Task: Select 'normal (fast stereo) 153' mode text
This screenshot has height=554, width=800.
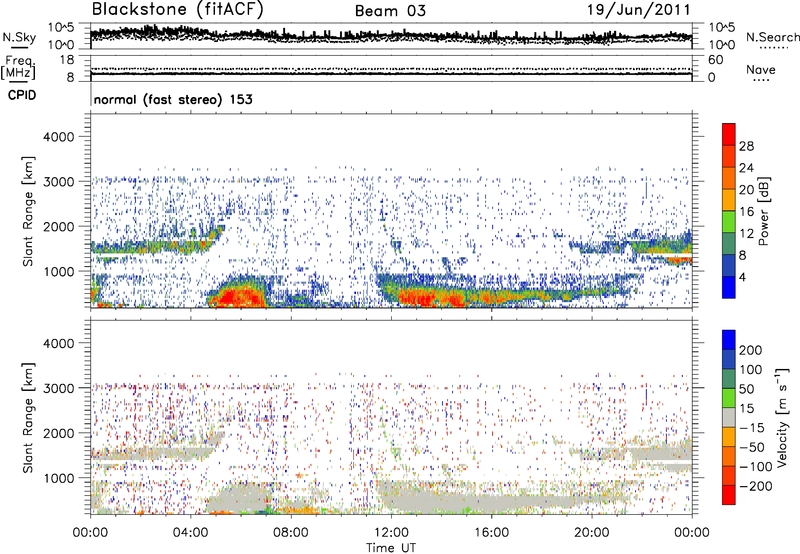Action: 173,99
